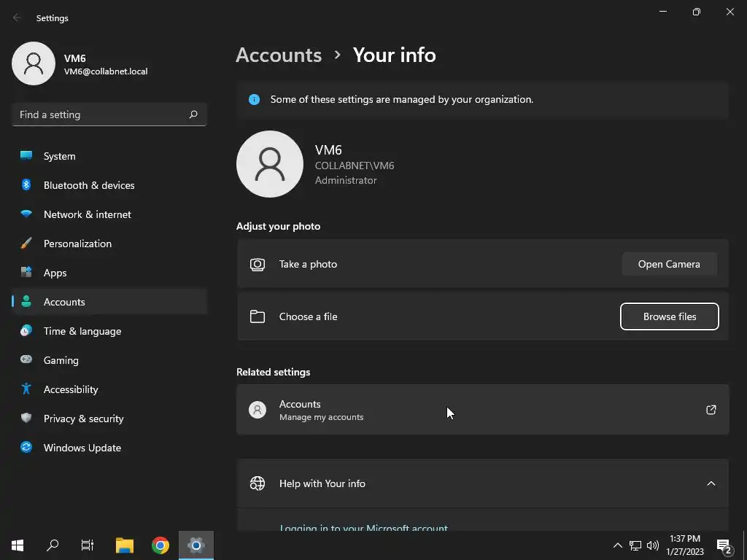747x560 pixels.
Task: Click the external link icon for Accounts
Action: (711, 410)
